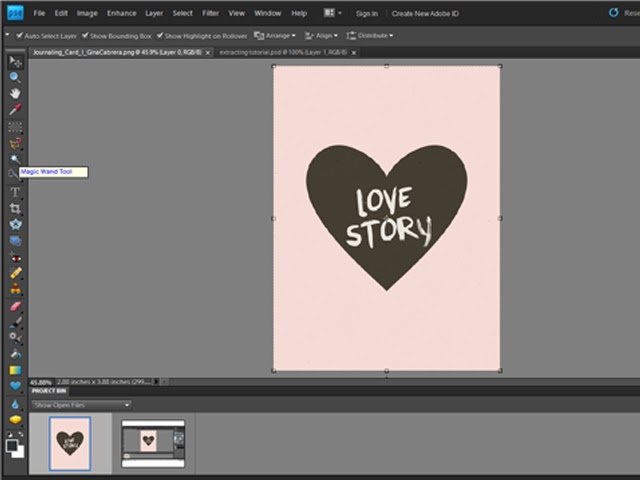640x480 pixels.
Task: Select the Blur droplet tool
Action: click(x=15, y=404)
